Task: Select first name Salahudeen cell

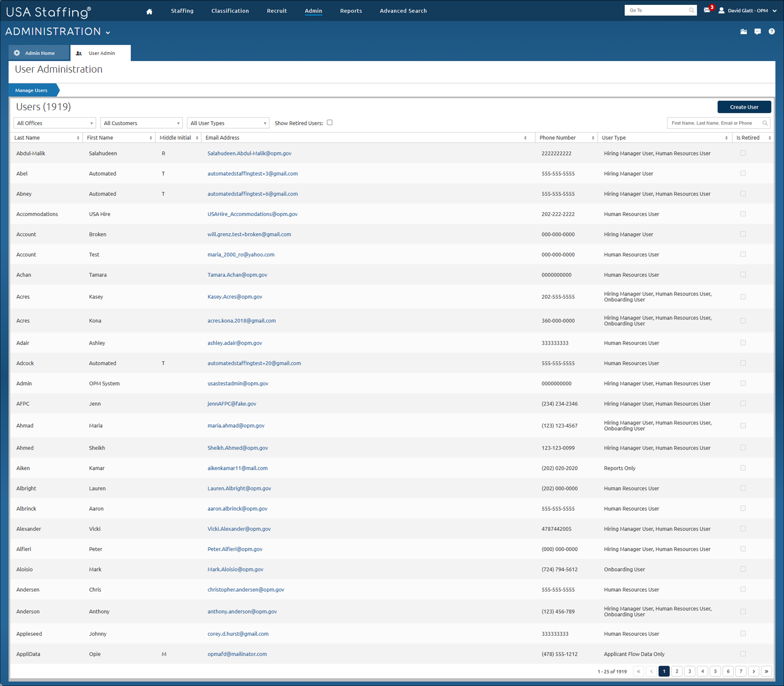Action: (103, 153)
